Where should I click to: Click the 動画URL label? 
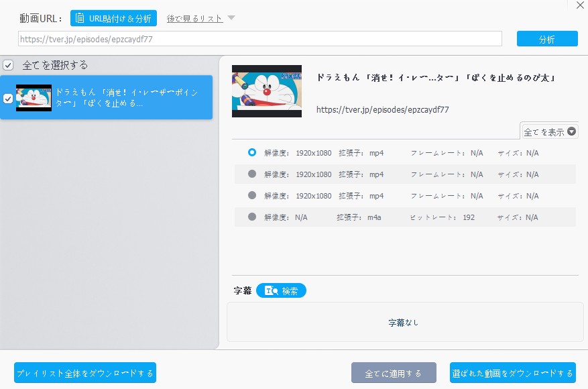(40, 18)
